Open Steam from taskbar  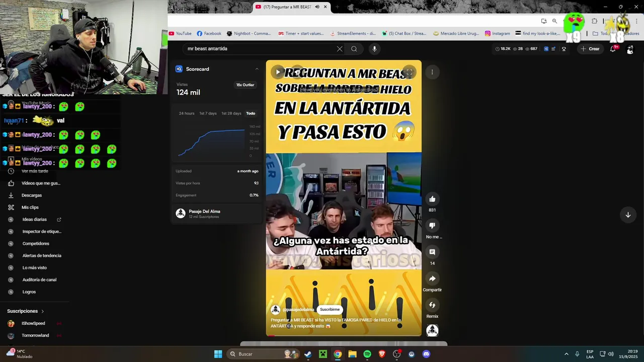[x=307, y=354]
